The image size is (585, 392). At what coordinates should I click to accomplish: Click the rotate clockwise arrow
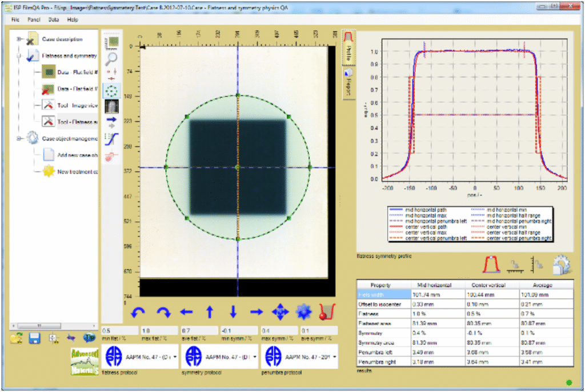pos(163,312)
